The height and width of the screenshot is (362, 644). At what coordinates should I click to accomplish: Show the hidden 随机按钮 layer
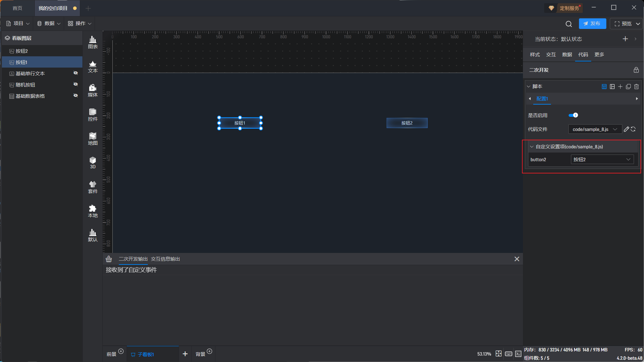(x=76, y=84)
